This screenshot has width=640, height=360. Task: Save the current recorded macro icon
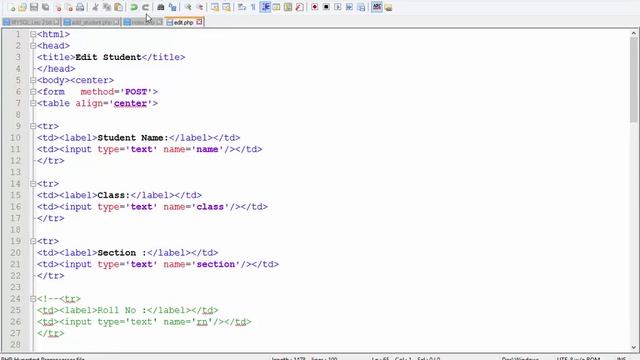tap(361, 7)
